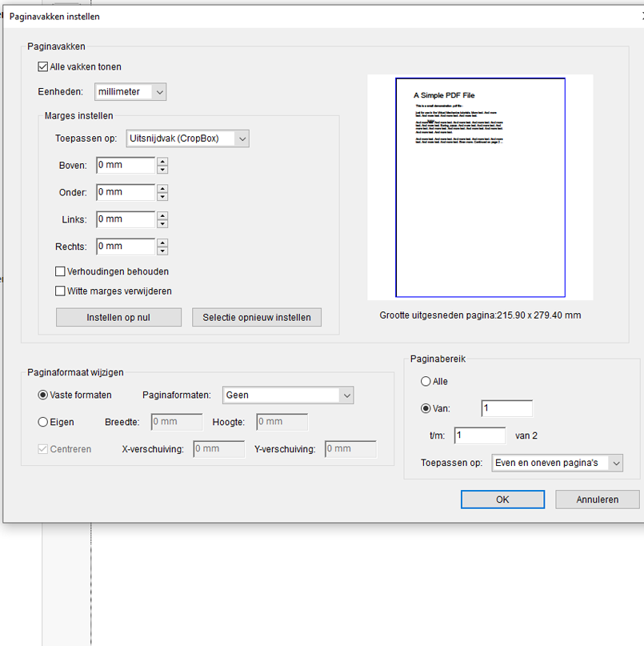This screenshot has width=644, height=646.
Task: Decrease the Onder margin using its down stepper
Action: pyautogui.click(x=162, y=196)
